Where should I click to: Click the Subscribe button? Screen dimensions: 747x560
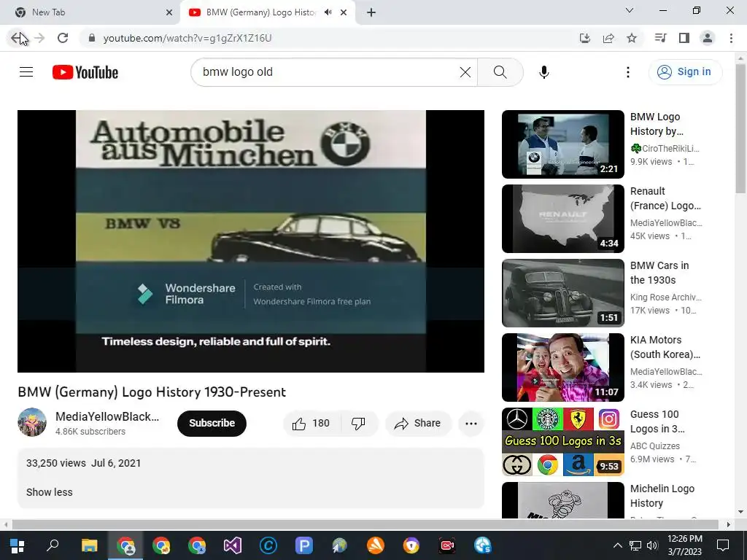click(212, 424)
